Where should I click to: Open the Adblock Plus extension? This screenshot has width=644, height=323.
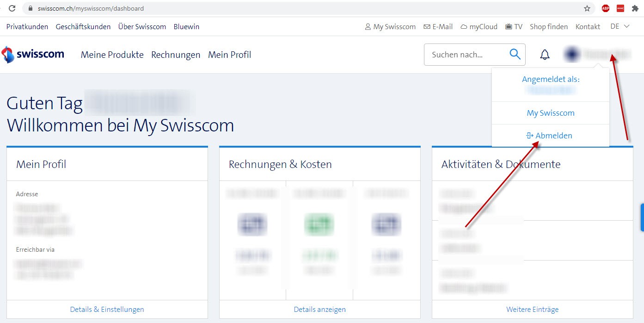605,8
